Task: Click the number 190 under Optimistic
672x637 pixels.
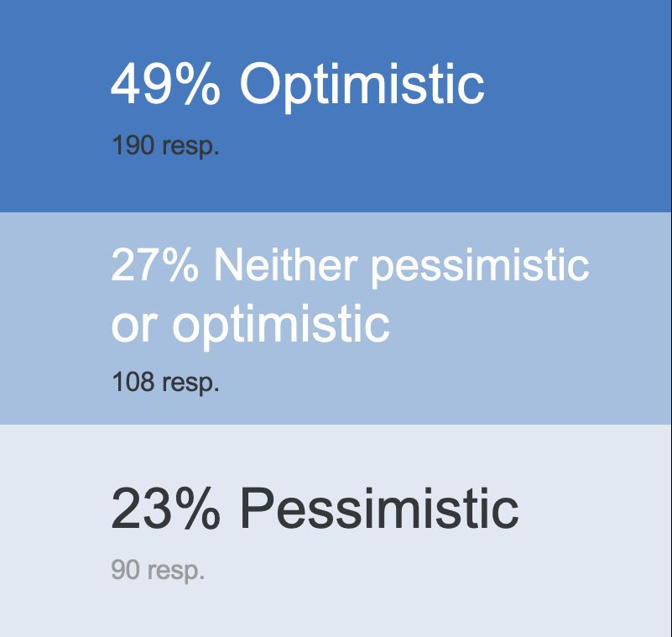Action: (x=133, y=145)
